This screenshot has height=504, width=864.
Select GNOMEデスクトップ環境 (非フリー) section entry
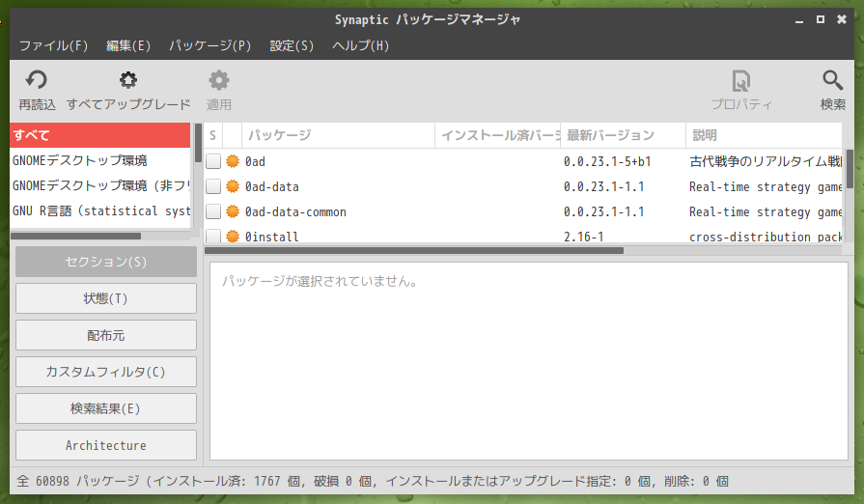tap(99, 185)
